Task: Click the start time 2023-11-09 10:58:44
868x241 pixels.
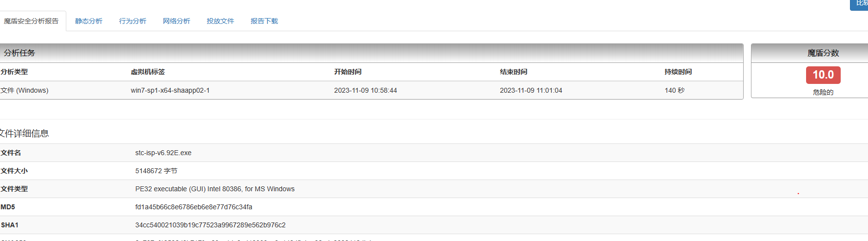Action: pos(365,90)
